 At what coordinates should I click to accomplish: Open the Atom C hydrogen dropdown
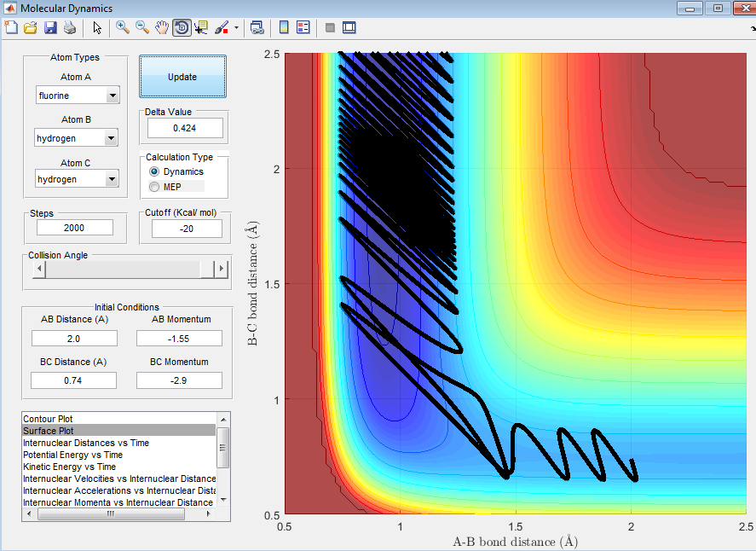pyautogui.click(x=77, y=179)
